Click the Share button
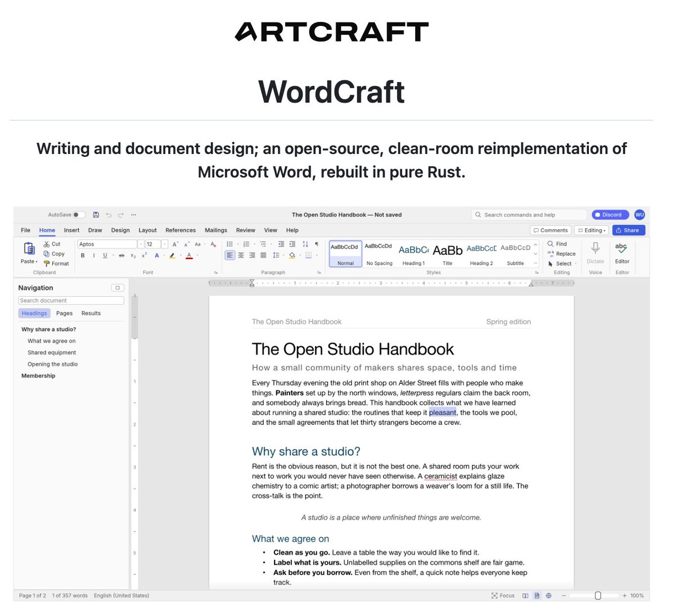Screen dimensions: 675x616 628,230
